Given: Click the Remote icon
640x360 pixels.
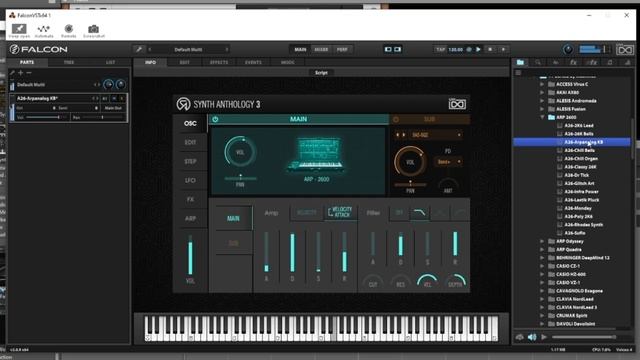Looking at the screenshot, I should [69, 29].
